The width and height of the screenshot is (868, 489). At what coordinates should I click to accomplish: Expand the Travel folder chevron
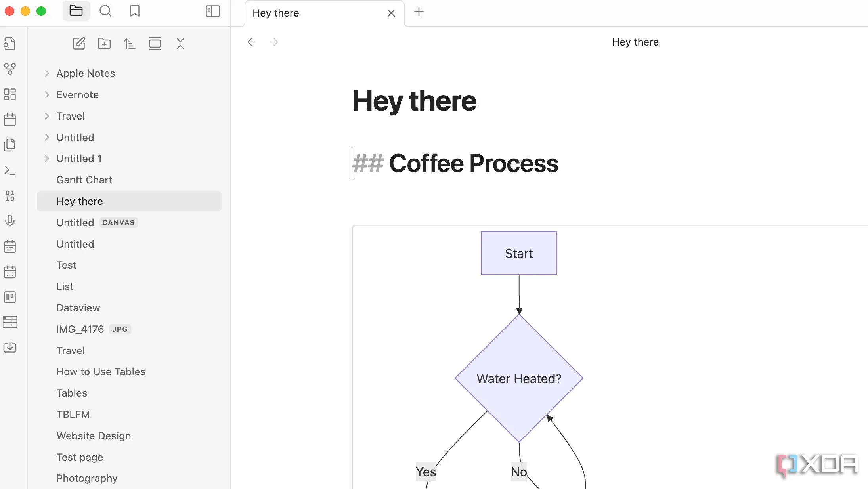[47, 116]
